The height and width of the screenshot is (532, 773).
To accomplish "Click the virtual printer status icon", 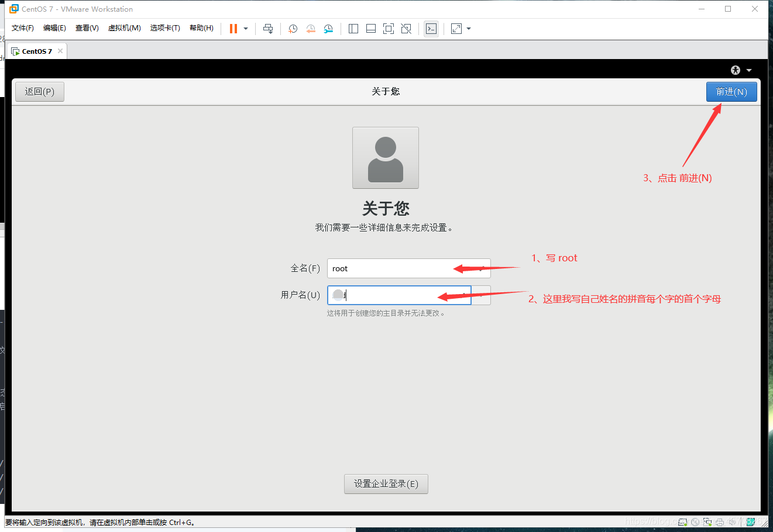I will [720, 521].
